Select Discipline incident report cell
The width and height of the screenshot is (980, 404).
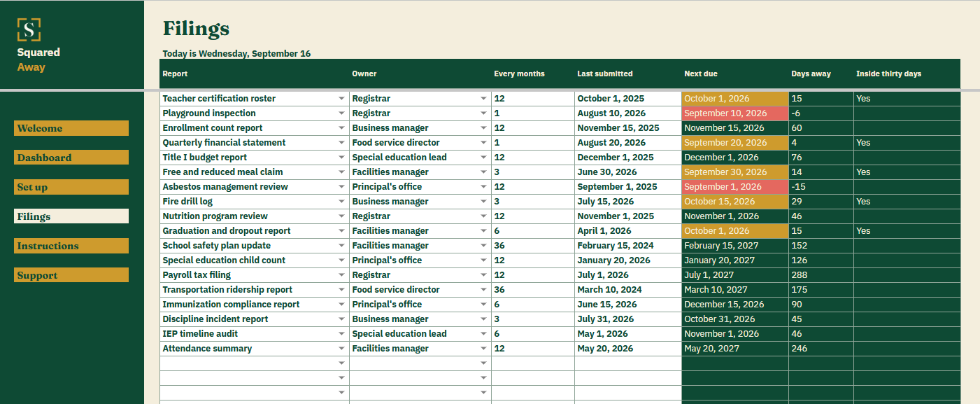click(x=255, y=319)
